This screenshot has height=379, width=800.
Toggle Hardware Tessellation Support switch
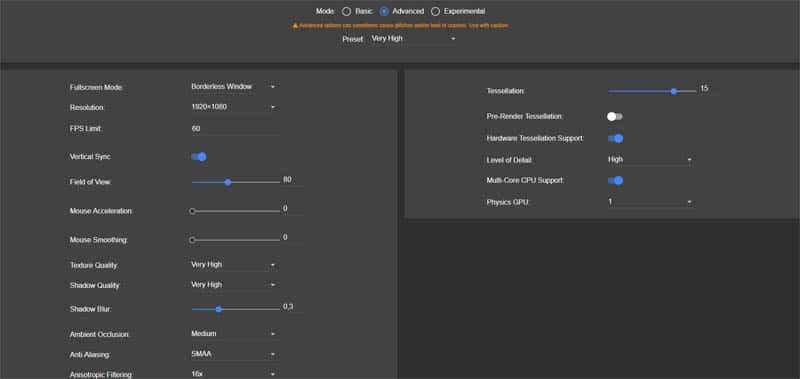(615, 138)
